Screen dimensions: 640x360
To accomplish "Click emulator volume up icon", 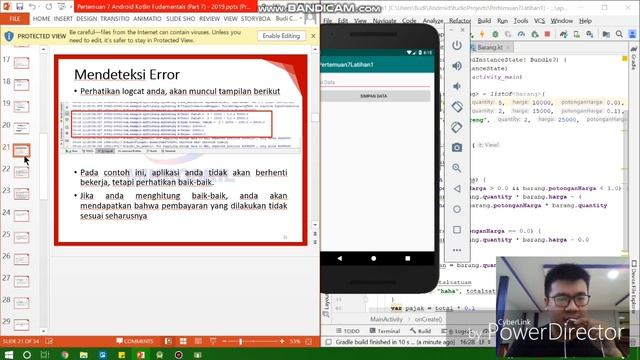I will 457,65.
